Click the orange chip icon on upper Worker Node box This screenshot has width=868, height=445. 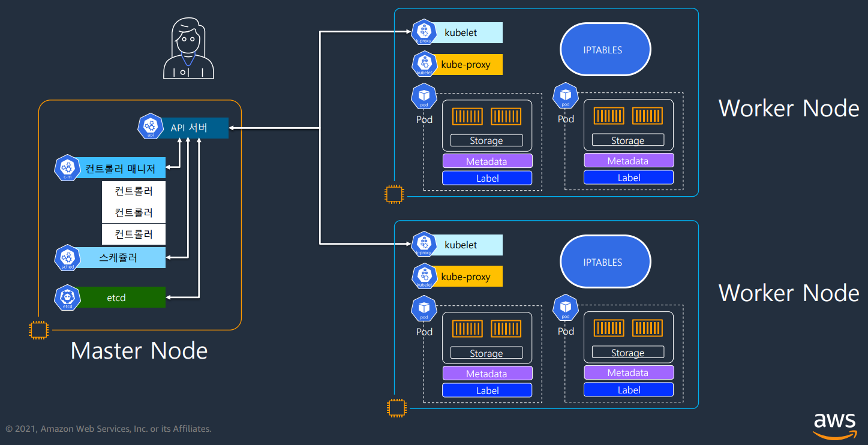click(x=394, y=194)
